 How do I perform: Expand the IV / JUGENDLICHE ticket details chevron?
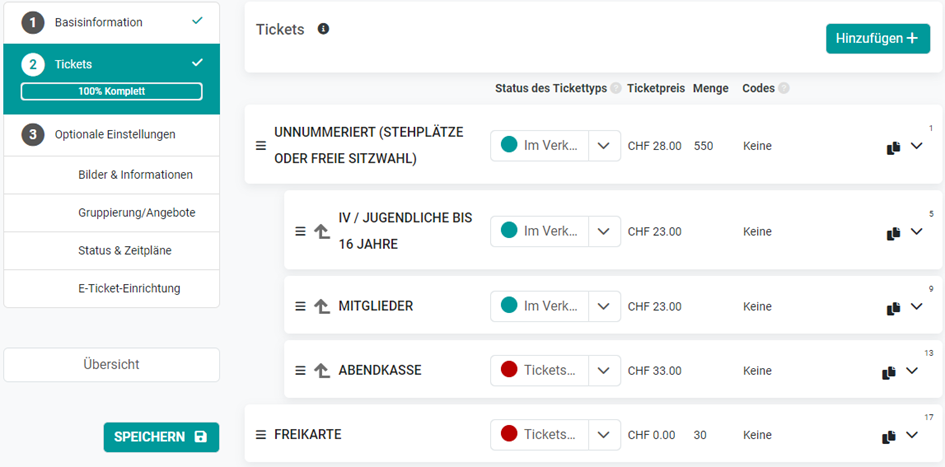pyautogui.click(x=916, y=231)
